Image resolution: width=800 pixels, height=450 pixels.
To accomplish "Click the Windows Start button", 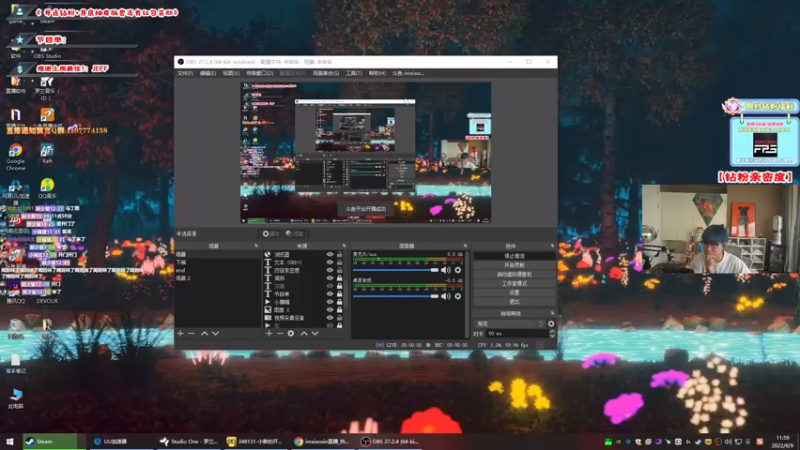I will 10,441.
